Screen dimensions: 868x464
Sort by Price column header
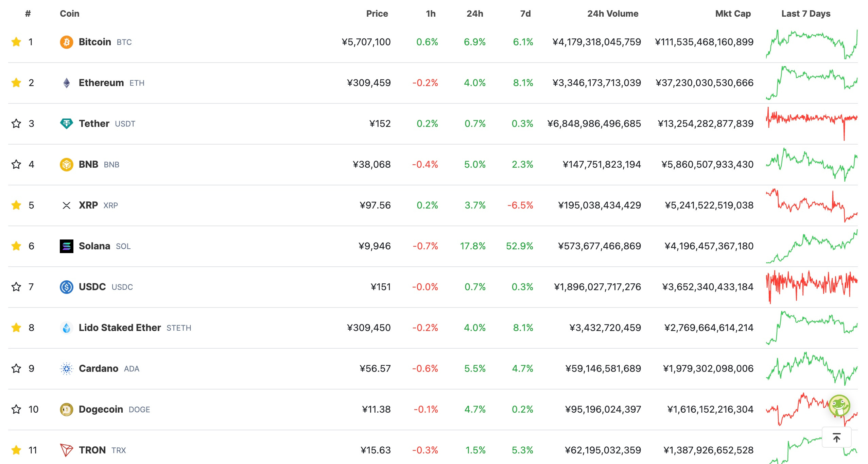pos(377,14)
